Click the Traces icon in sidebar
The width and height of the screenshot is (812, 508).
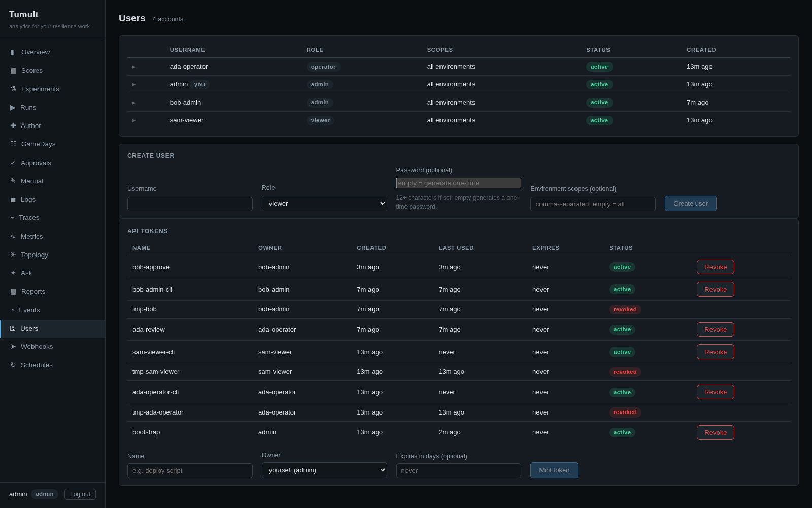point(12,218)
